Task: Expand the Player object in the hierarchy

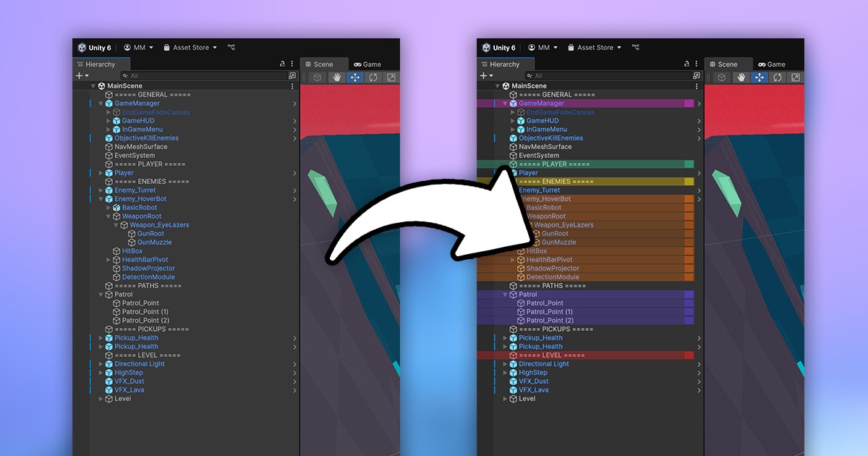Action: pos(101,172)
